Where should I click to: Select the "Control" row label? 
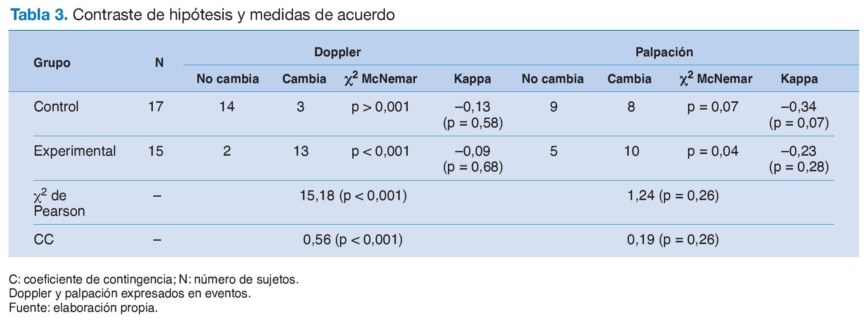point(56,107)
